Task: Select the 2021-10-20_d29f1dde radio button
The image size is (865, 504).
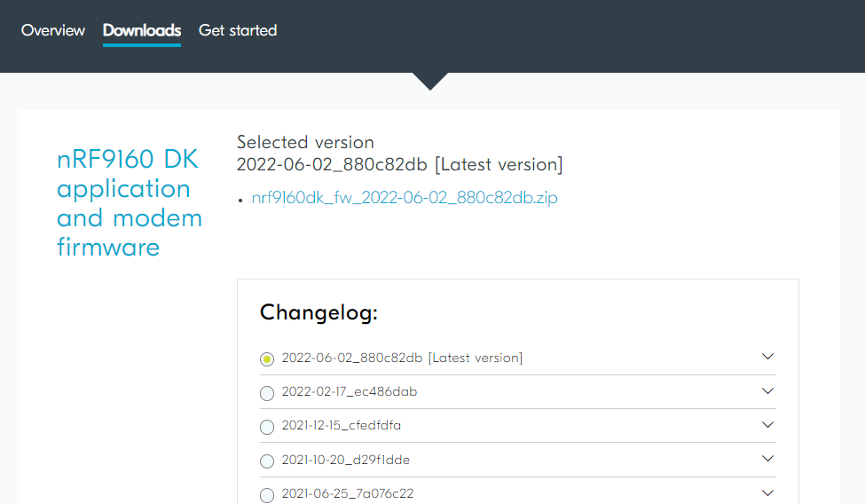Action: pos(267,461)
